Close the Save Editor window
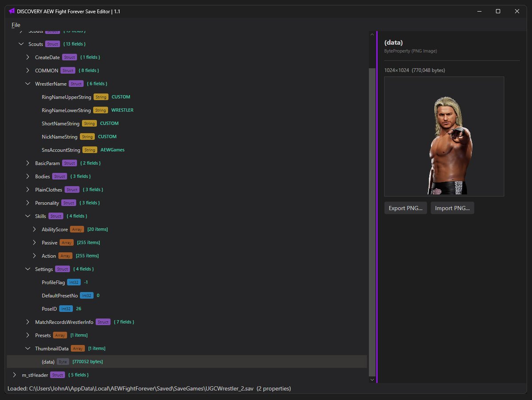 coord(517,11)
